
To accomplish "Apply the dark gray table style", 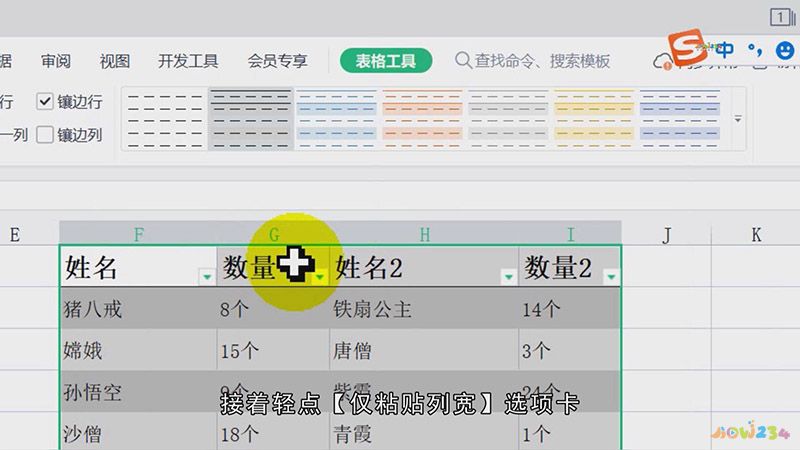I will (x=251, y=120).
